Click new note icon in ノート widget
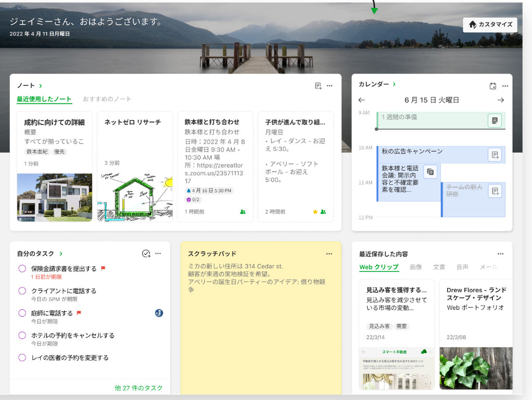This screenshot has width=532, height=400. (x=318, y=86)
